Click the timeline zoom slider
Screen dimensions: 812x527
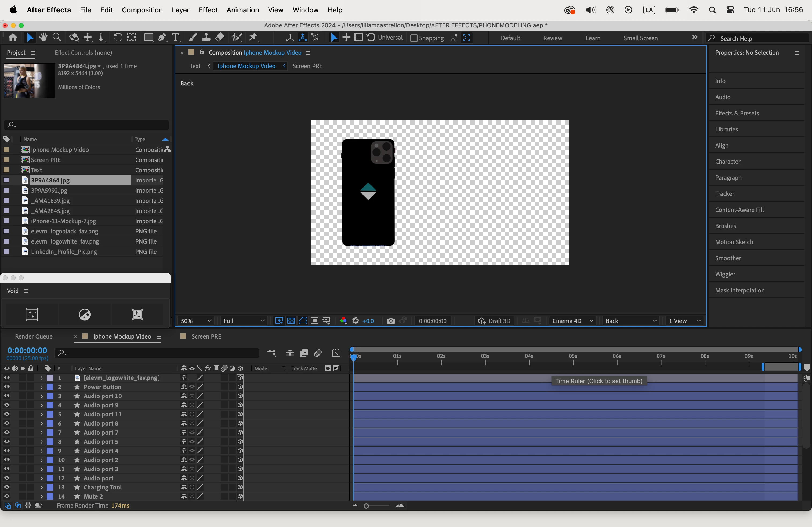click(367, 506)
